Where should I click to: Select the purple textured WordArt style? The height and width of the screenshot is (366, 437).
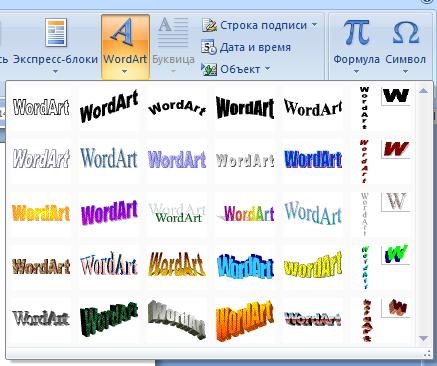[x=177, y=161]
